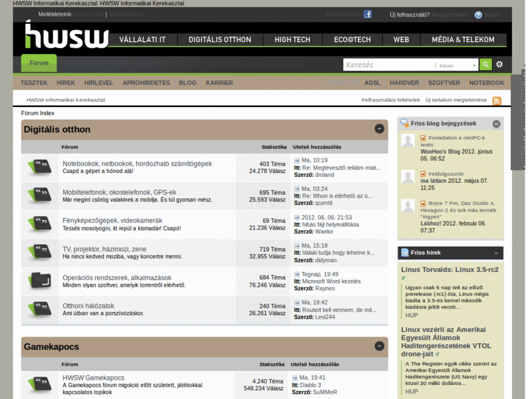Click the Mobiltelefonok forum icon

click(x=40, y=196)
